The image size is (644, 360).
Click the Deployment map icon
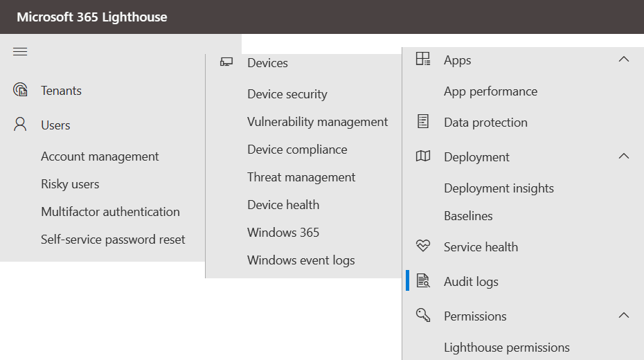[422, 156]
